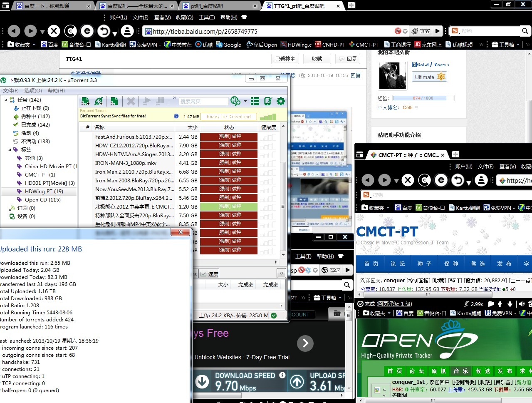Click the download arrow icon in CMCT-PT status bar
The height and width of the screenshot is (403, 532).
(x=510, y=304)
